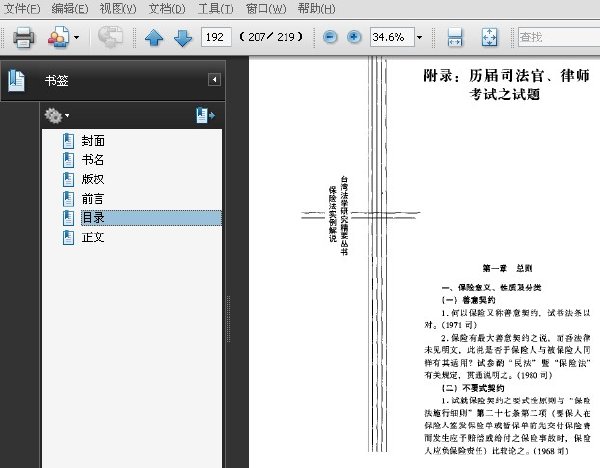Open the collaborate/share icon

click(x=58, y=37)
